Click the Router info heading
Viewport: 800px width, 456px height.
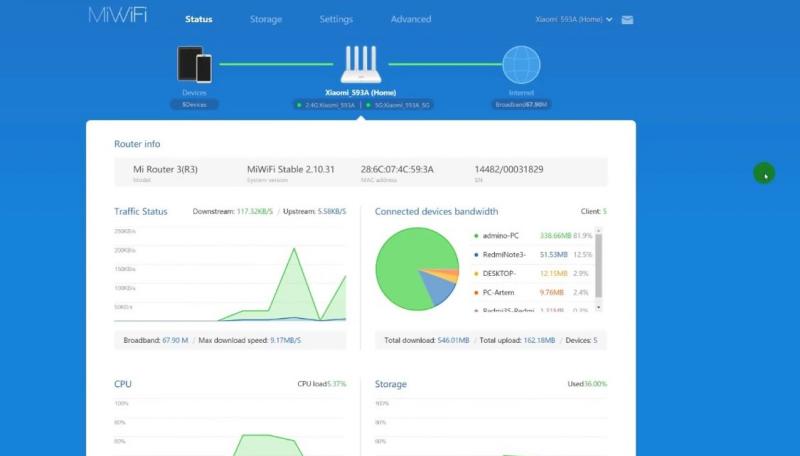pos(137,144)
